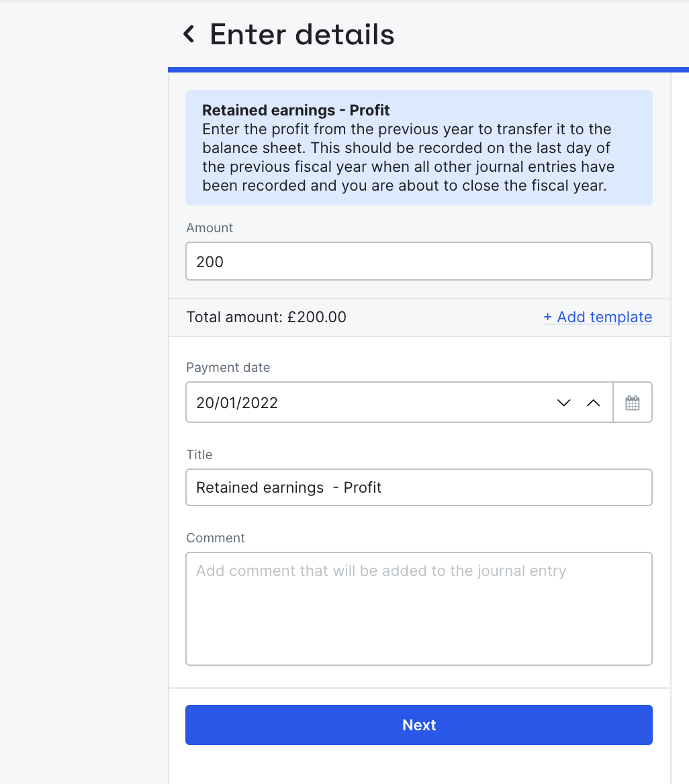
Task: Click the back arrow beside Enter details
Action: [189, 34]
